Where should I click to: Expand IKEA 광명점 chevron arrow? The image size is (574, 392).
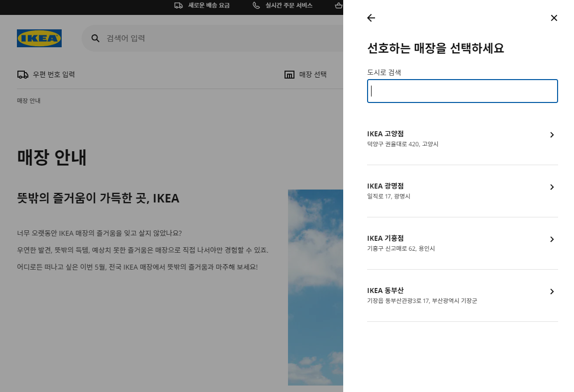point(552,188)
